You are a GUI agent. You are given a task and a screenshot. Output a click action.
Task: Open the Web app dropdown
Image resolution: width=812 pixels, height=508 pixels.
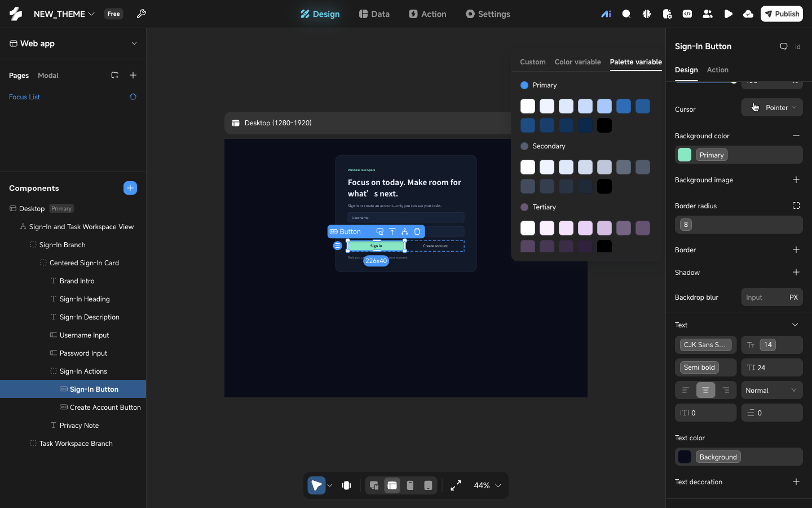(x=73, y=43)
